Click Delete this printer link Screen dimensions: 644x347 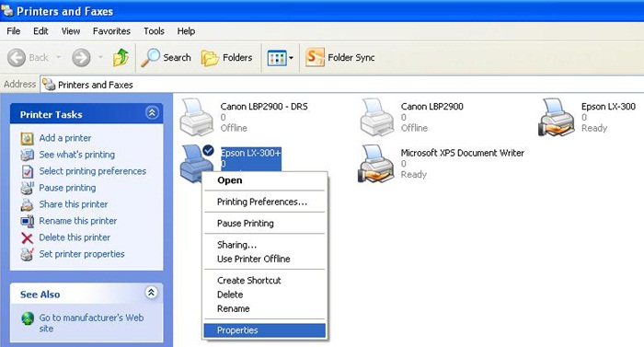click(x=75, y=237)
